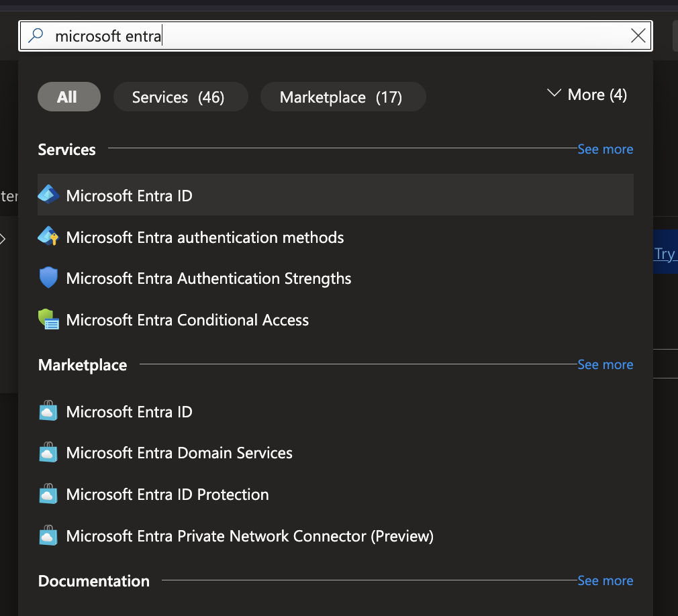Click the chevron next to More

coord(553,94)
